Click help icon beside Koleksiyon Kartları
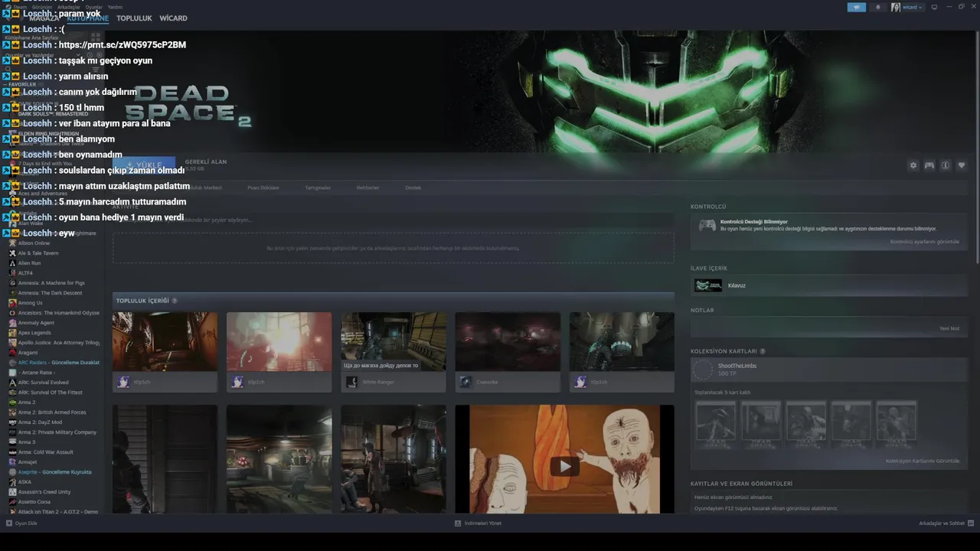 tap(762, 351)
